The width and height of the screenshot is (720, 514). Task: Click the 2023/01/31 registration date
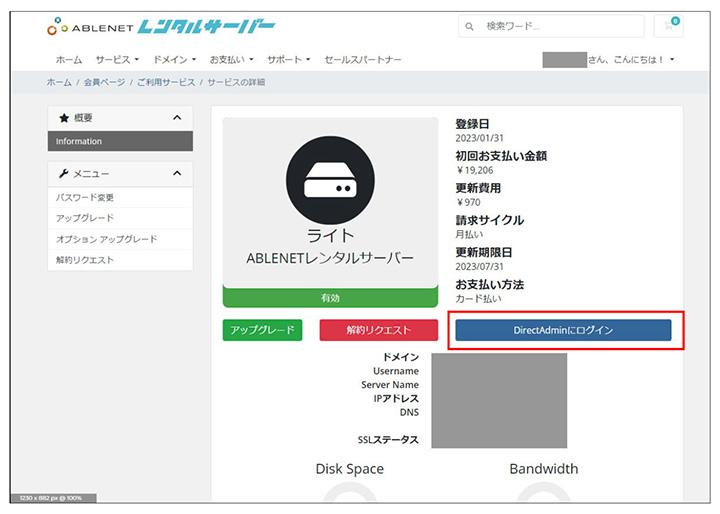tap(479, 138)
